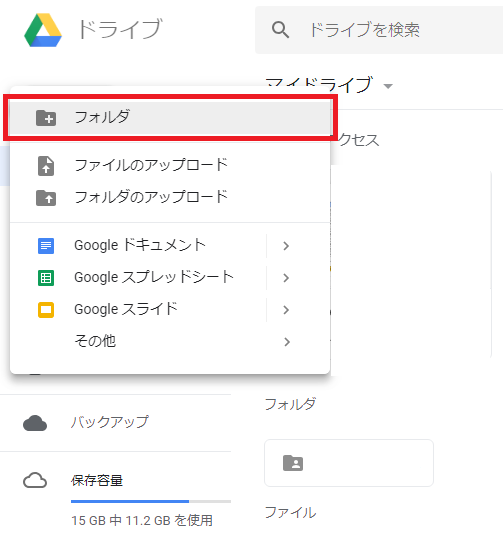
Task: Click the file upload icon
Action: tap(46, 166)
